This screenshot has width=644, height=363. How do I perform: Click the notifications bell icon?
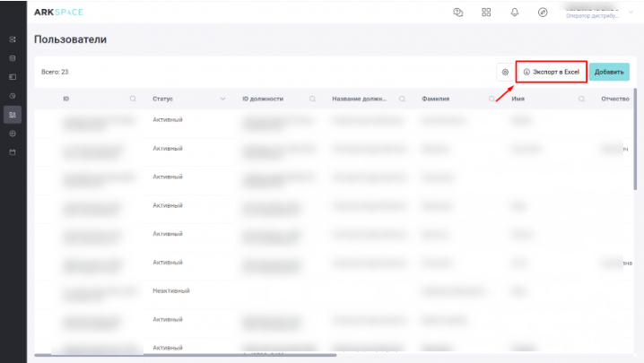coord(515,12)
